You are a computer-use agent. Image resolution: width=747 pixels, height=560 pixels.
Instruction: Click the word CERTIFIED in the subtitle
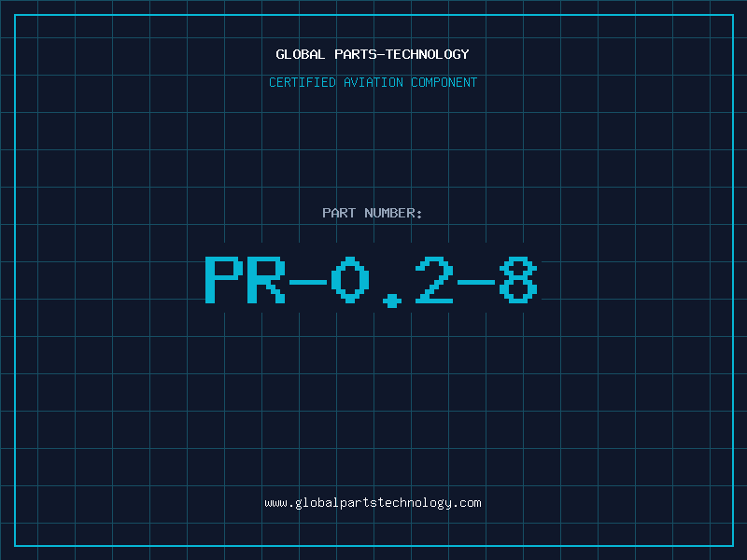pyautogui.click(x=303, y=82)
